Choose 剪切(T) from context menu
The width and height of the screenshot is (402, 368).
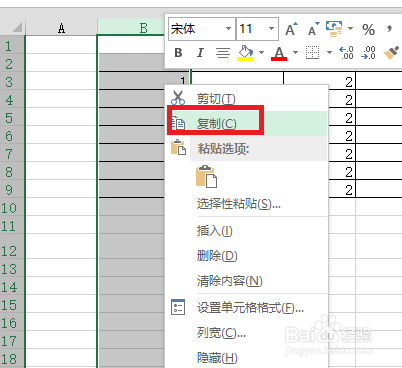pyautogui.click(x=247, y=98)
